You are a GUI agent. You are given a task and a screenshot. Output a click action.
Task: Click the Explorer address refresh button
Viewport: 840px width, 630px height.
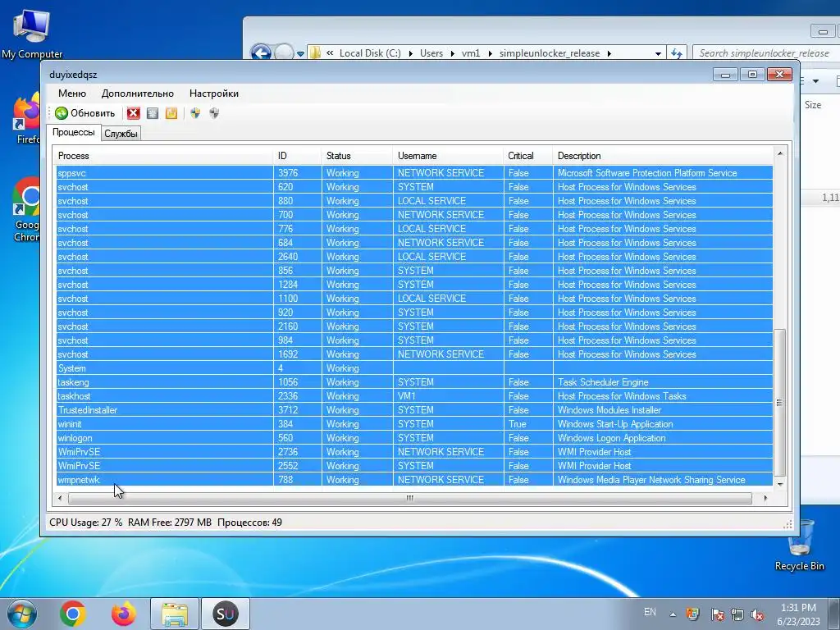pyautogui.click(x=677, y=53)
